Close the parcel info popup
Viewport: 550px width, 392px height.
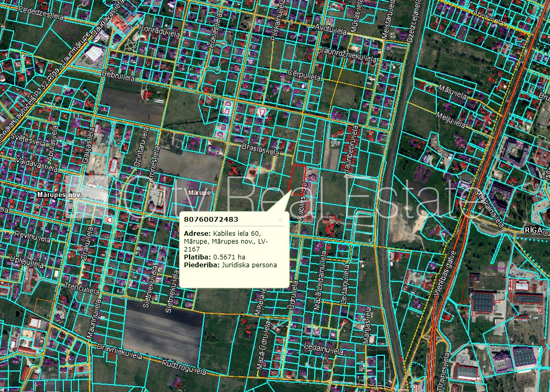(x=280, y=219)
